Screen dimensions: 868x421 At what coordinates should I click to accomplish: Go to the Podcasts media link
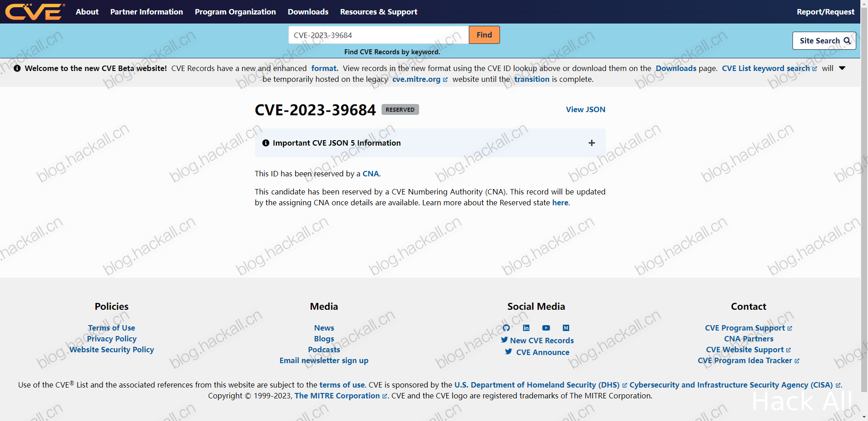pos(324,350)
